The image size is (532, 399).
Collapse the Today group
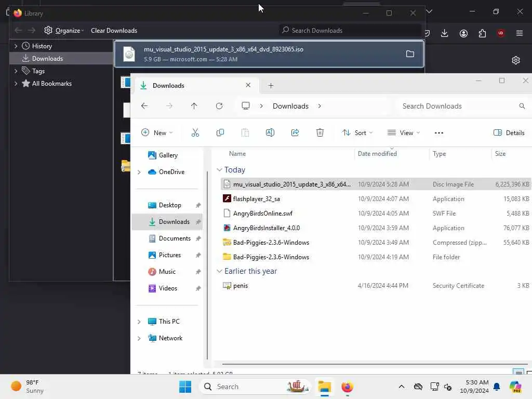220,170
